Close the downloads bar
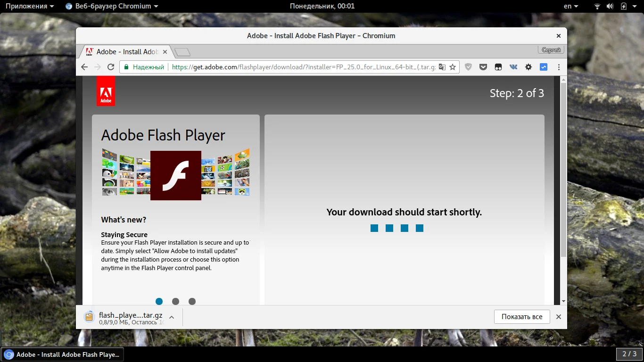This screenshot has height=362, width=644. [x=559, y=317]
